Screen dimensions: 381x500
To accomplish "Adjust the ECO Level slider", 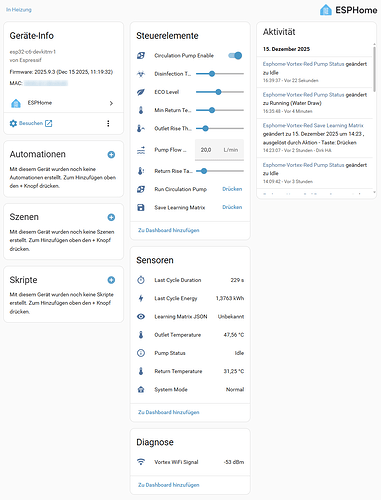I will click(x=220, y=92).
